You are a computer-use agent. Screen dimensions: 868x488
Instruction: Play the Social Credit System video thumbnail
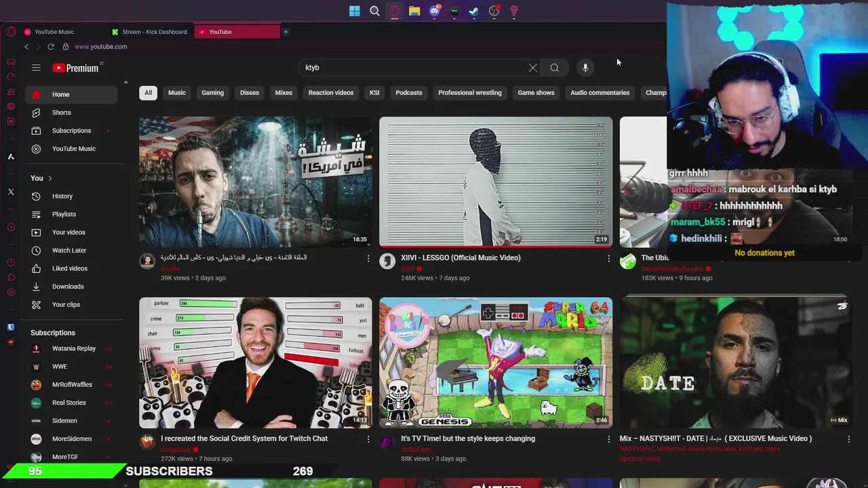point(256,363)
